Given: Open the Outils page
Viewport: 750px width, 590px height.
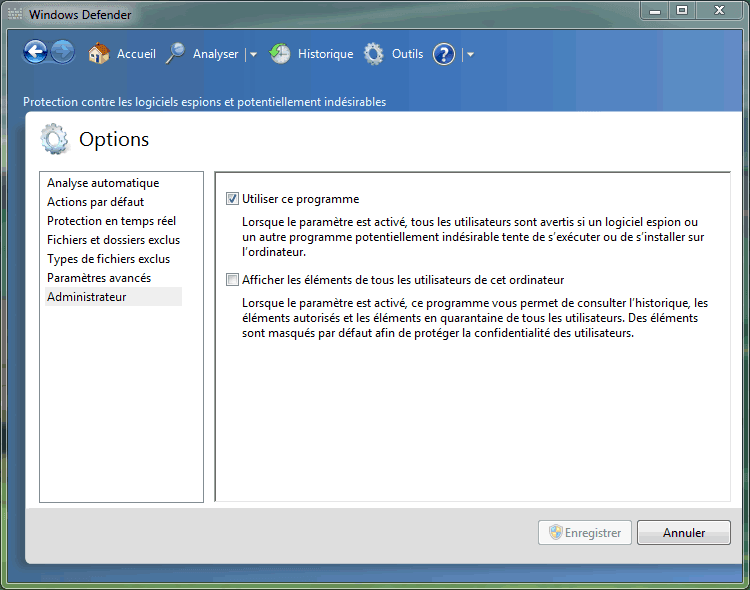Looking at the screenshot, I should (x=408, y=54).
